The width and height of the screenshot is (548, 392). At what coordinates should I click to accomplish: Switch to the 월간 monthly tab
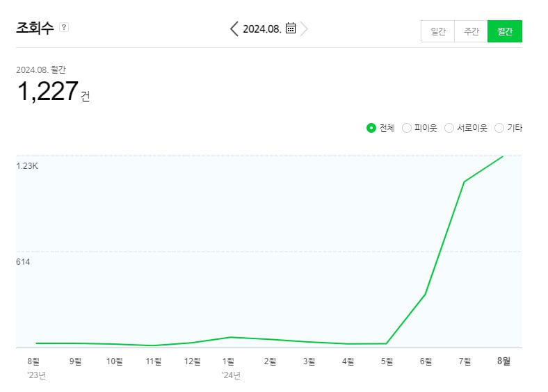point(505,31)
